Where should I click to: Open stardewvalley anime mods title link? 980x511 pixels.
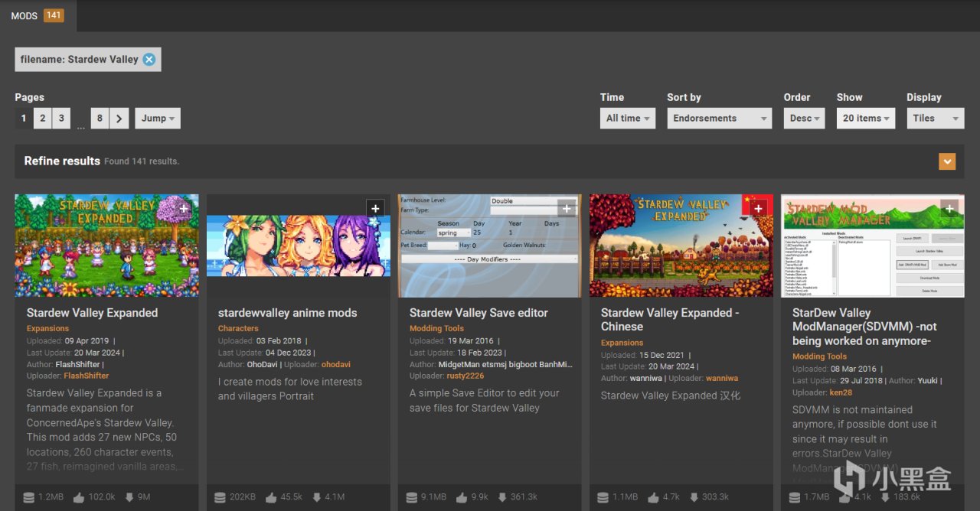tap(287, 313)
